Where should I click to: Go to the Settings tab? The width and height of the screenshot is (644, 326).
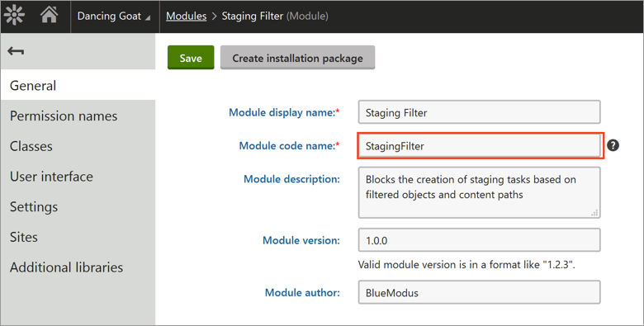(78, 207)
